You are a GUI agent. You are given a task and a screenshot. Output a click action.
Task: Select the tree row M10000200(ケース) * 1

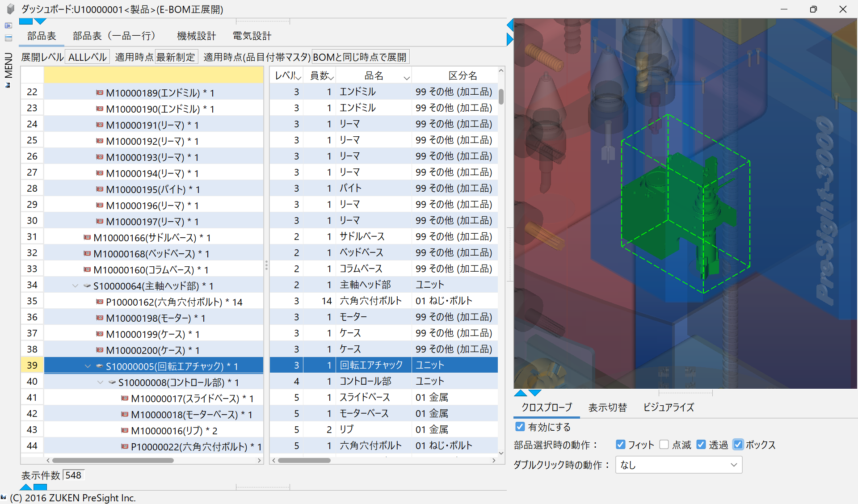pos(154,350)
